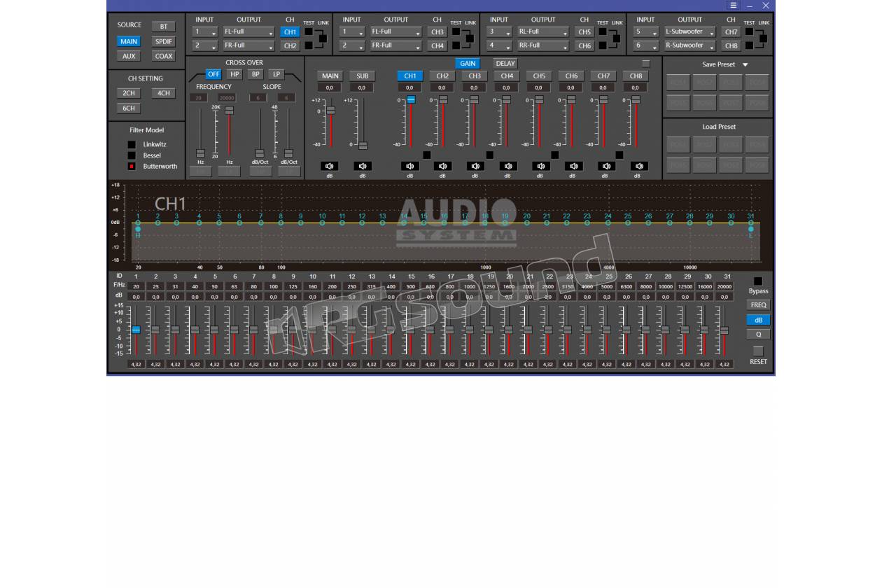
Task: Choose the 4CH channel setting
Action: 163,93
